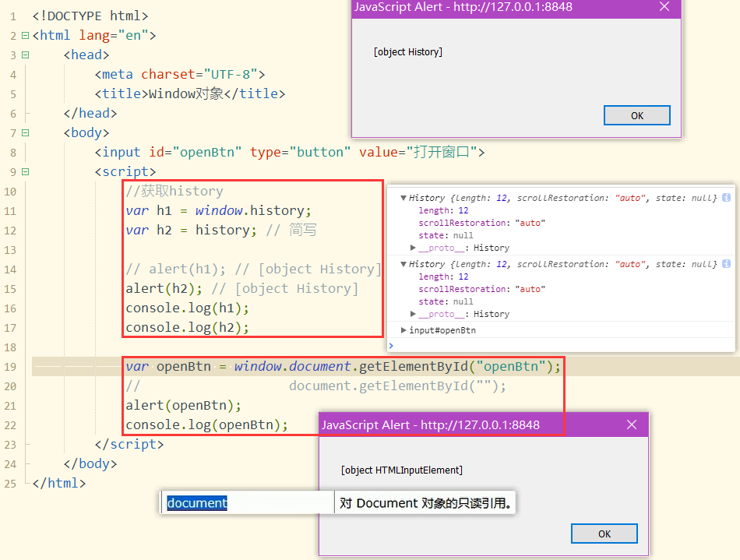The height and width of the screenshot is (560, 740).
Task: Click the closing '</script>' tag on line 23
Action: (129, 445)
